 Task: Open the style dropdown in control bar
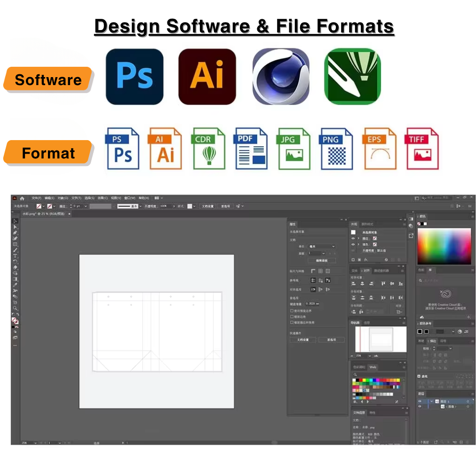coord(194,206)
